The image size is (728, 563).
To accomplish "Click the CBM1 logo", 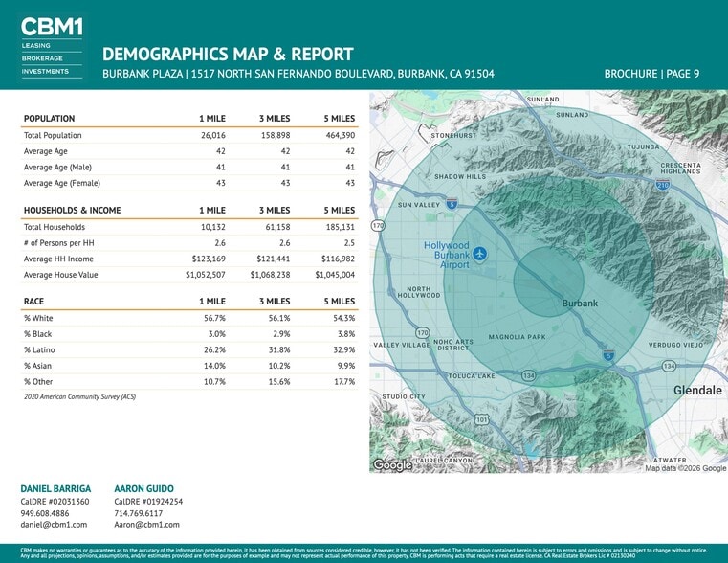I will [x=52, y=47].
